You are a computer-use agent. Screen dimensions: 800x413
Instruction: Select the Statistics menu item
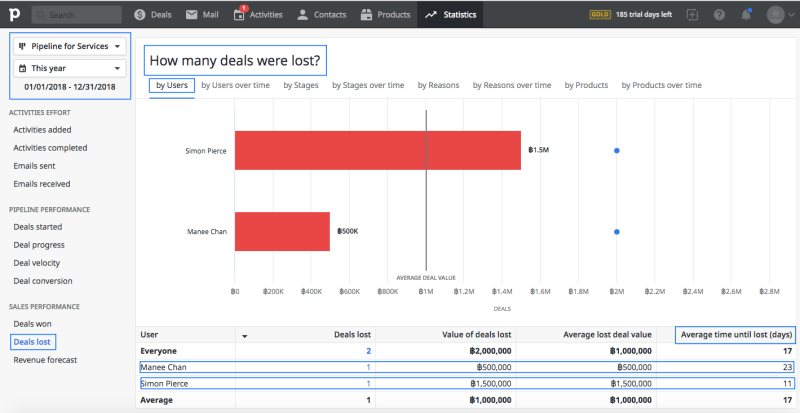[451, 15]
